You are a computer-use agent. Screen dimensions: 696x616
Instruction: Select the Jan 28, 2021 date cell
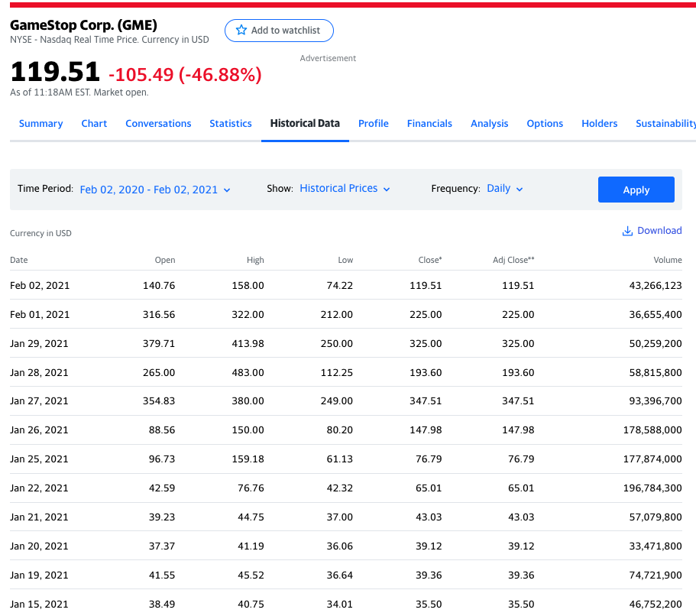click(39, 373)
